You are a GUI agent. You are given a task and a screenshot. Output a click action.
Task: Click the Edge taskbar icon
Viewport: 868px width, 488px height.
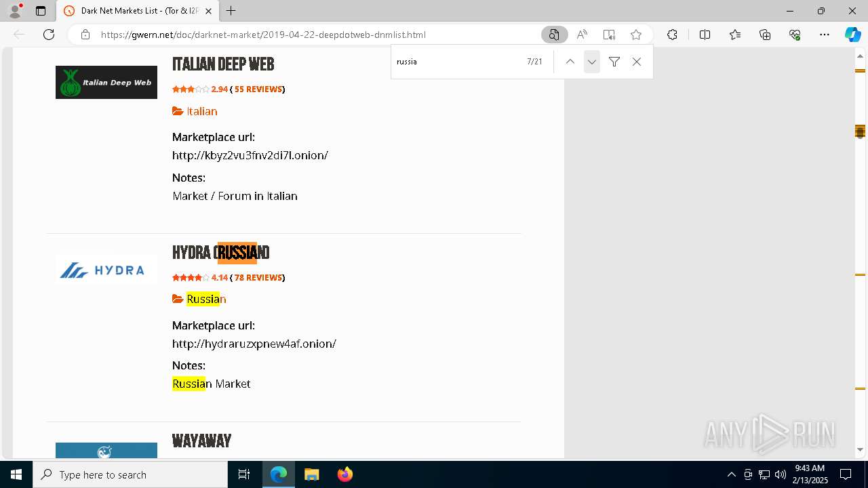tap(279, 474)
